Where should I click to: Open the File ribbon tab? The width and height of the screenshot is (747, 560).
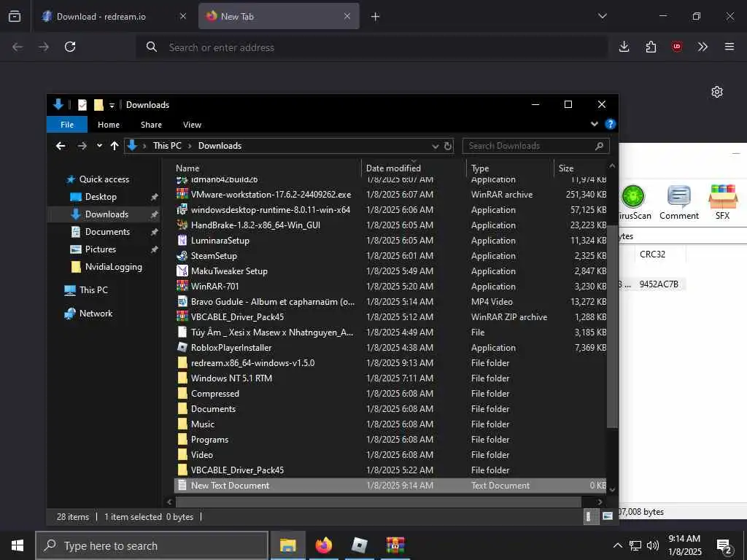(x=67, y=124)
